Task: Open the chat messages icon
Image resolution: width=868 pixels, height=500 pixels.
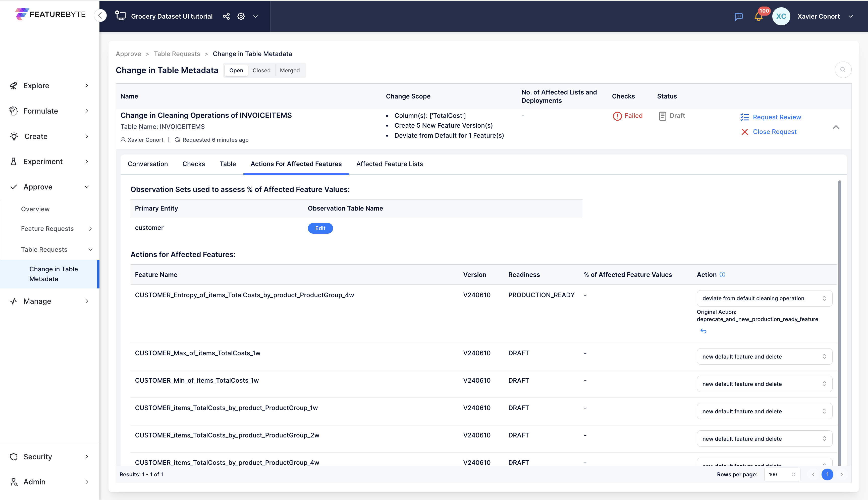Action: (x=739, y=17)
